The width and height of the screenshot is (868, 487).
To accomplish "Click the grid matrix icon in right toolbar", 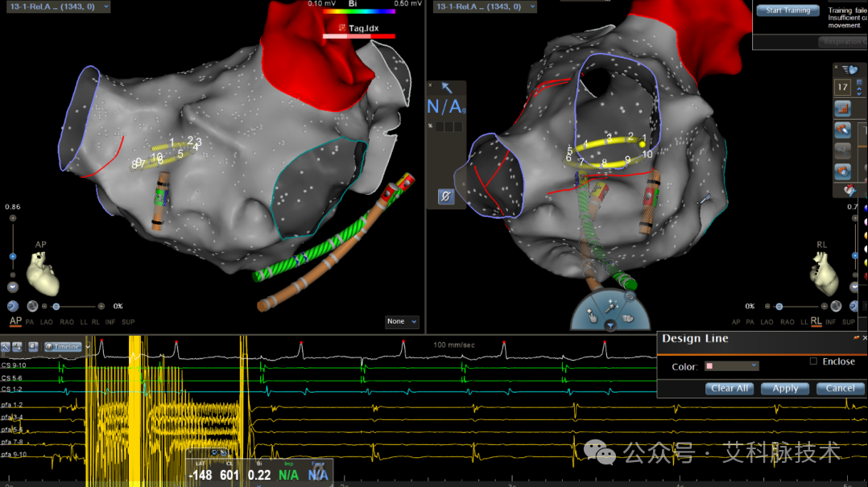I will 842,109.
